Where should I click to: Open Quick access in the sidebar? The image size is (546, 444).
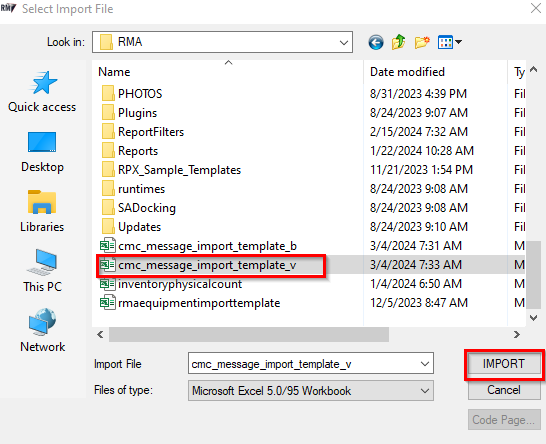42,92
